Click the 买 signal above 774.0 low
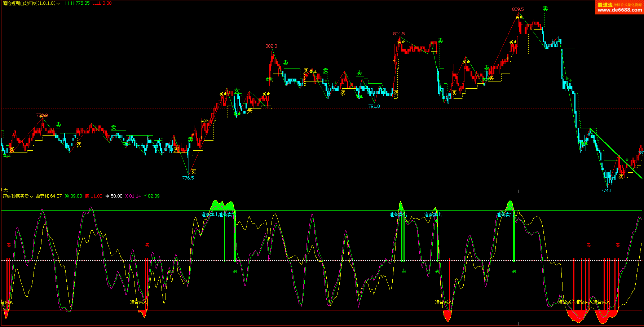 pos(621,177)
